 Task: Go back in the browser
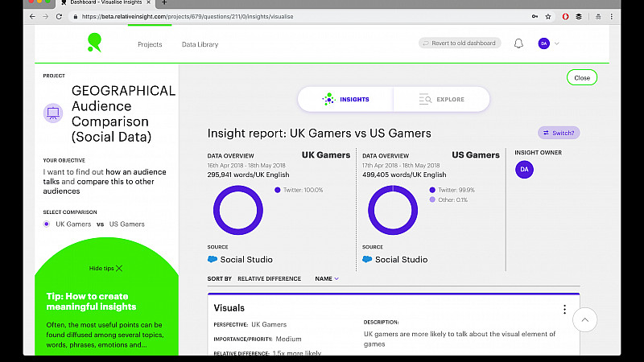tap(32, 16)
